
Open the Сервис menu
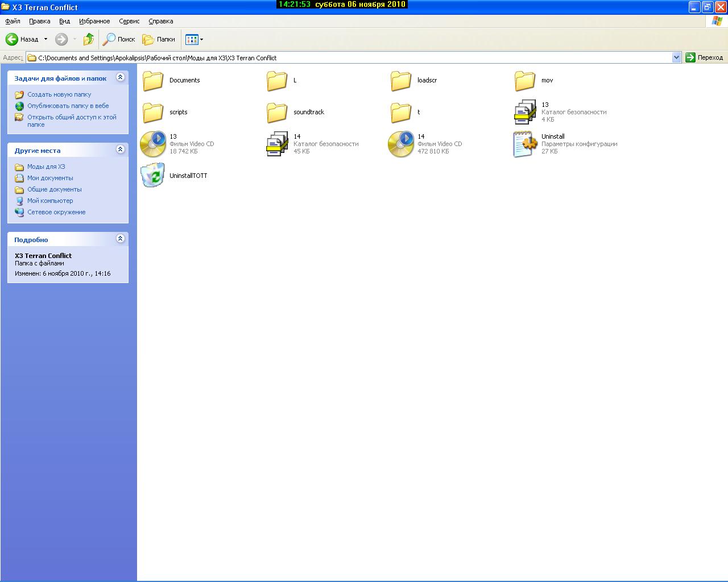[x=129, y=21]
